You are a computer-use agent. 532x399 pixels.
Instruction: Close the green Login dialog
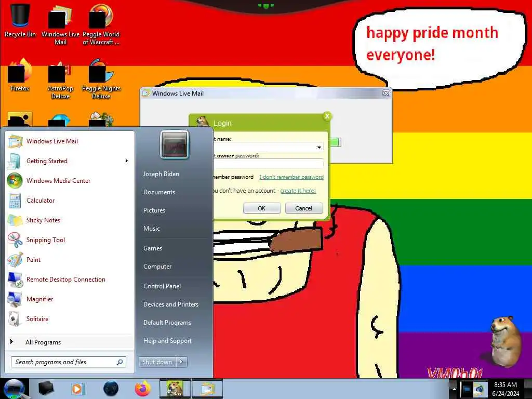(x=327, y=116)
